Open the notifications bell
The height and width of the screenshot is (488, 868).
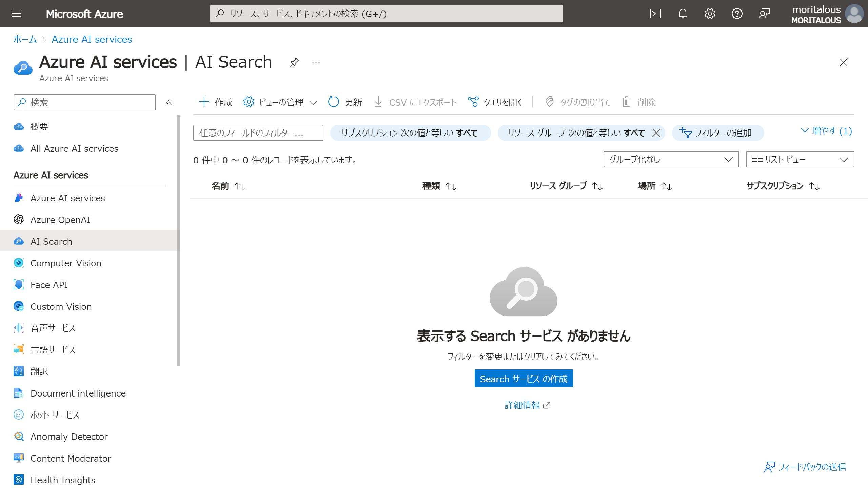(683, 14)
